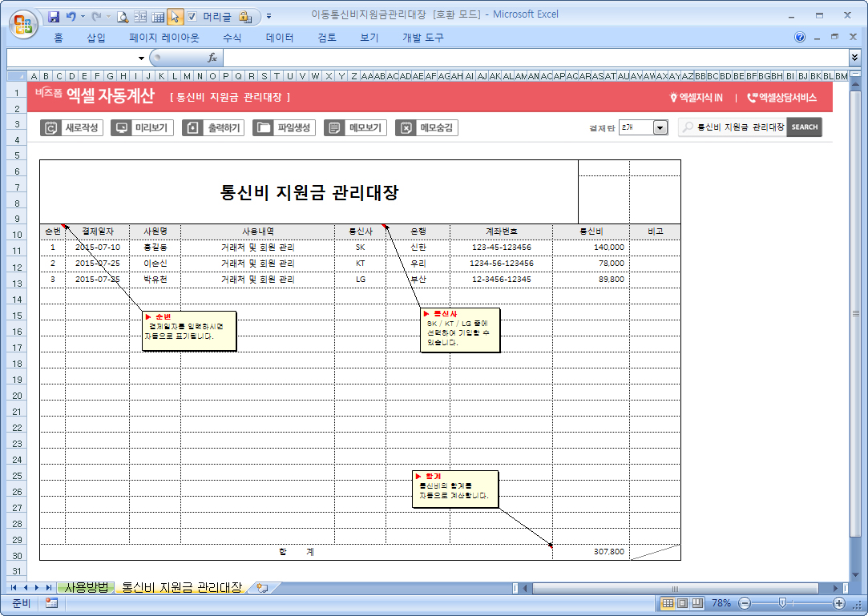Move the zoom slider handle
The width and height of the screenshot is (868, 616).
point(782,602)
